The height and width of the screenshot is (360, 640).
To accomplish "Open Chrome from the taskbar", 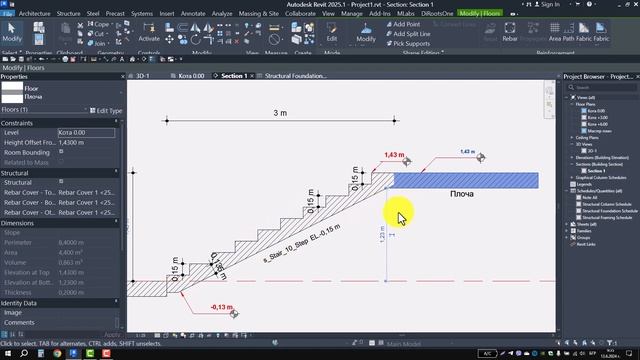I will tap(57, 353).
